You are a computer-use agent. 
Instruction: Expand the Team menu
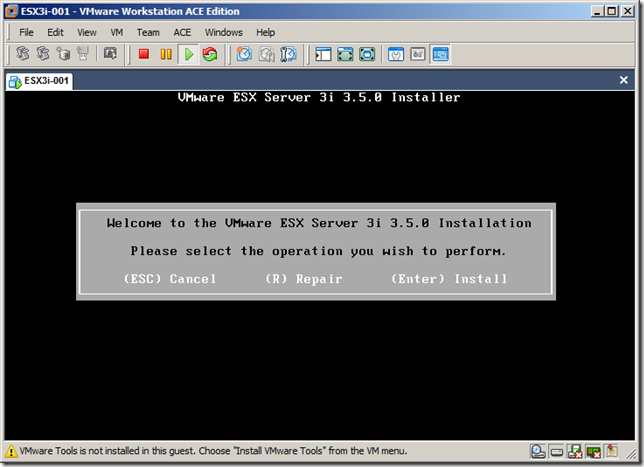[148, 32]
